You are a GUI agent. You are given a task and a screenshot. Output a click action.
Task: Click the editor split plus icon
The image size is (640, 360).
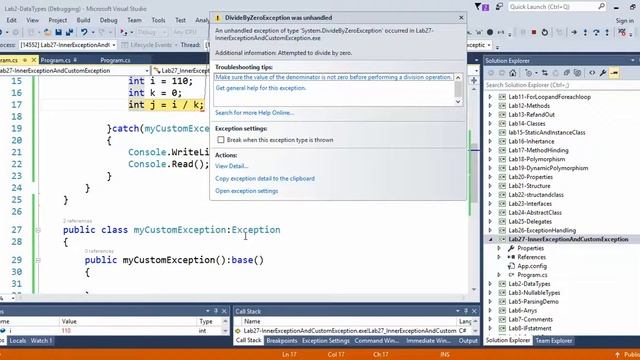474,80
